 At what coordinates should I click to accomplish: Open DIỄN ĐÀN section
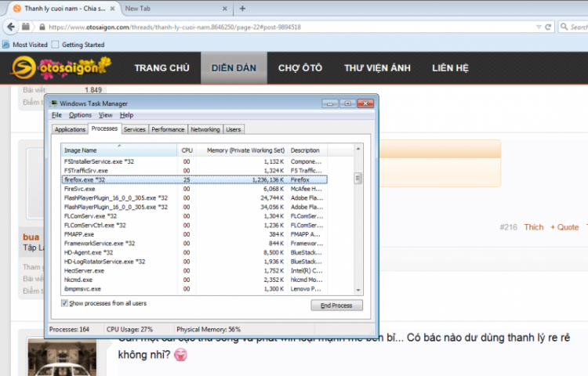(234, 68)
